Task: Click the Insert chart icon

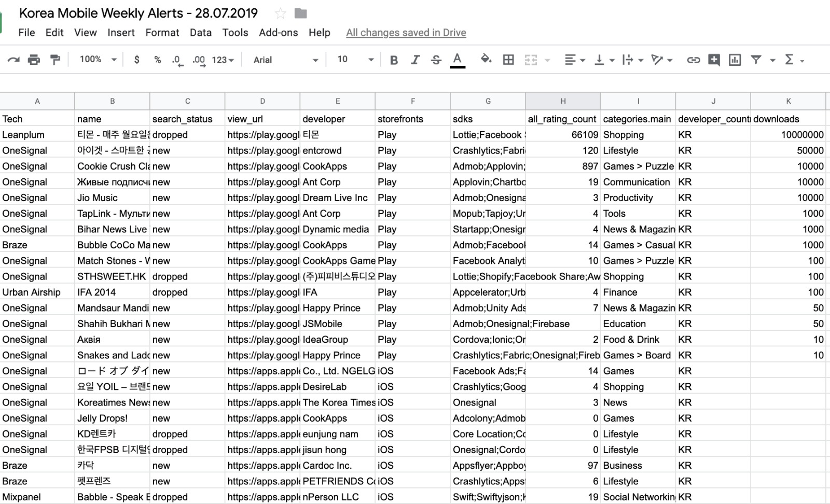Action: (735, 60)
